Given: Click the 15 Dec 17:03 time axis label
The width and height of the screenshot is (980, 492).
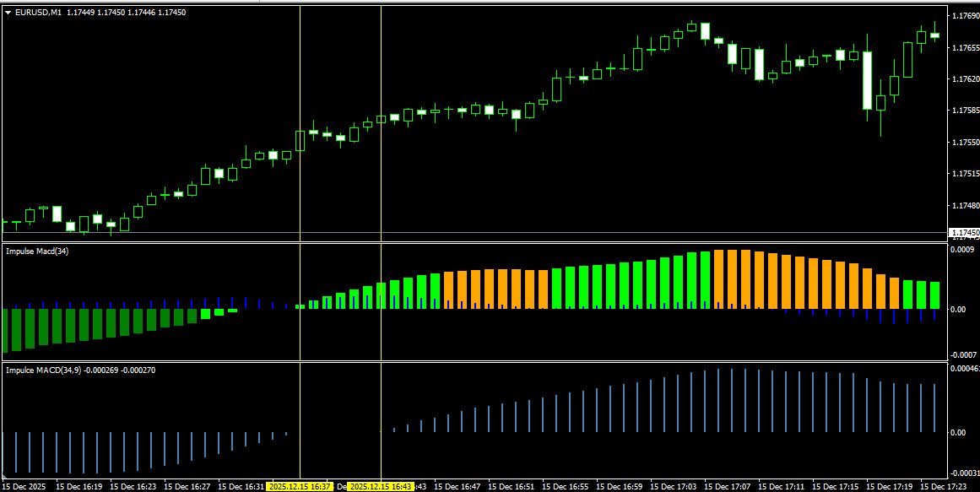Looking at the screenshot, I should (x=673, y=486).
